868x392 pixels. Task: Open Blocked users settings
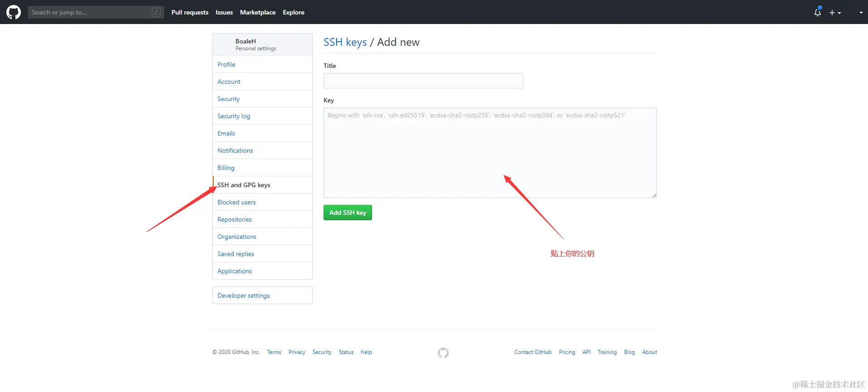[262, 202]
